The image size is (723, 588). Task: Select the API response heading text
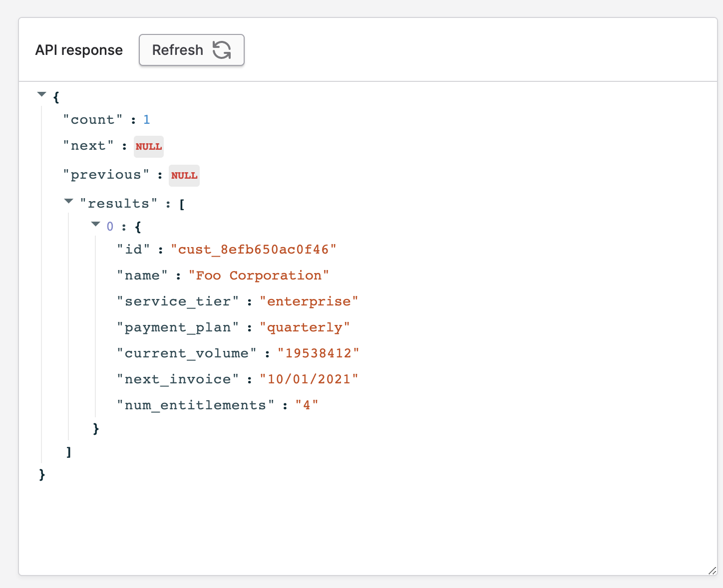point(79,50)
